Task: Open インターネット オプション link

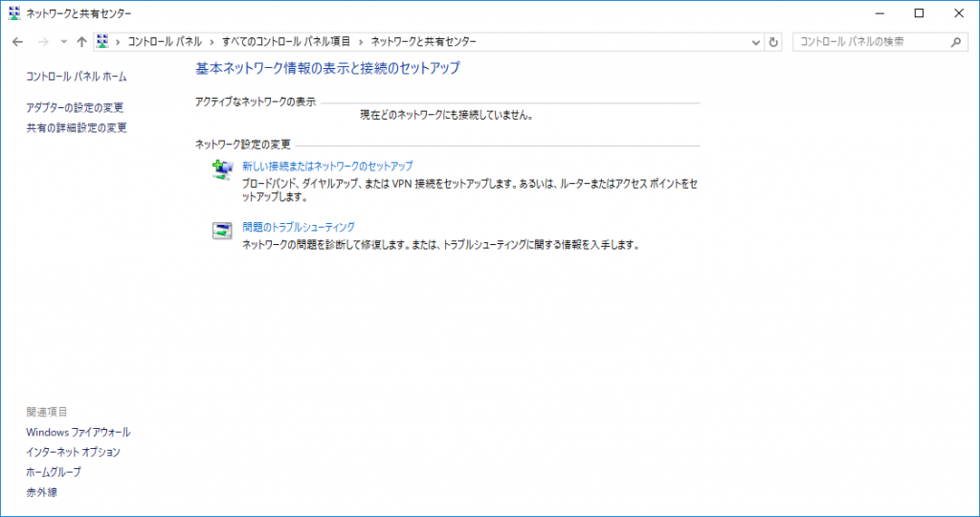Action: coord(73,452)
